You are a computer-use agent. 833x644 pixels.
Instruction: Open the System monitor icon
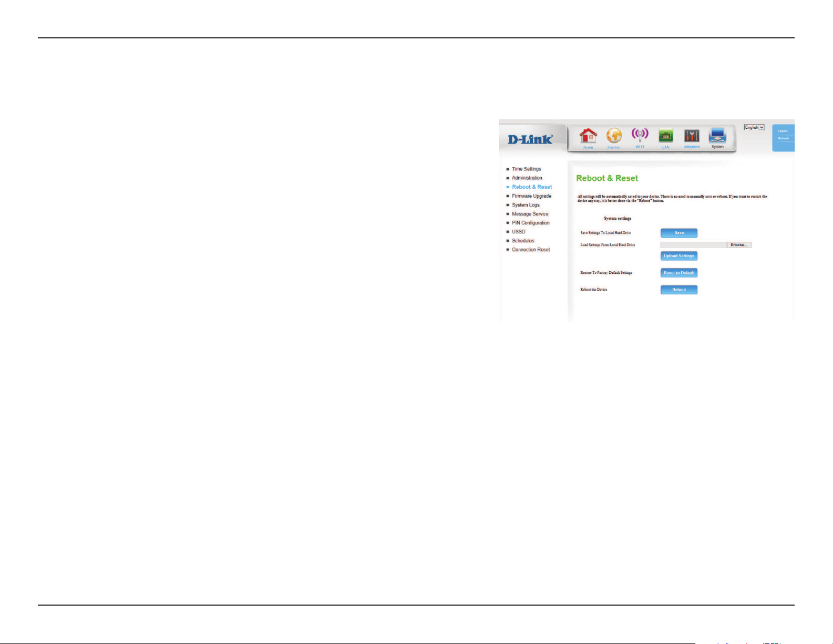click(717, 136)
